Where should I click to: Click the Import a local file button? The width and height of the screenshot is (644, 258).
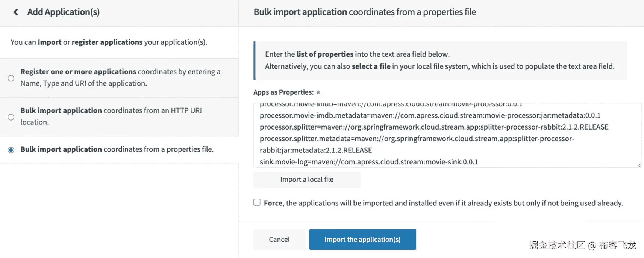click(307, 180)
